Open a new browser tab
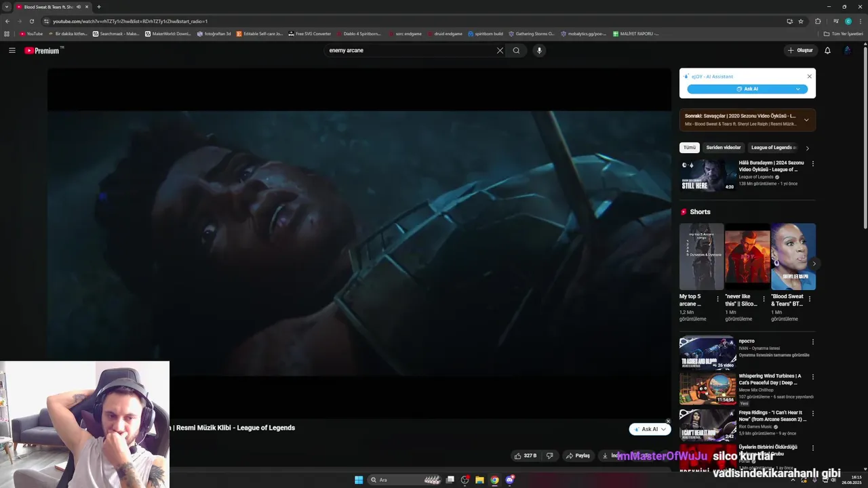 [x=99, y=7]
